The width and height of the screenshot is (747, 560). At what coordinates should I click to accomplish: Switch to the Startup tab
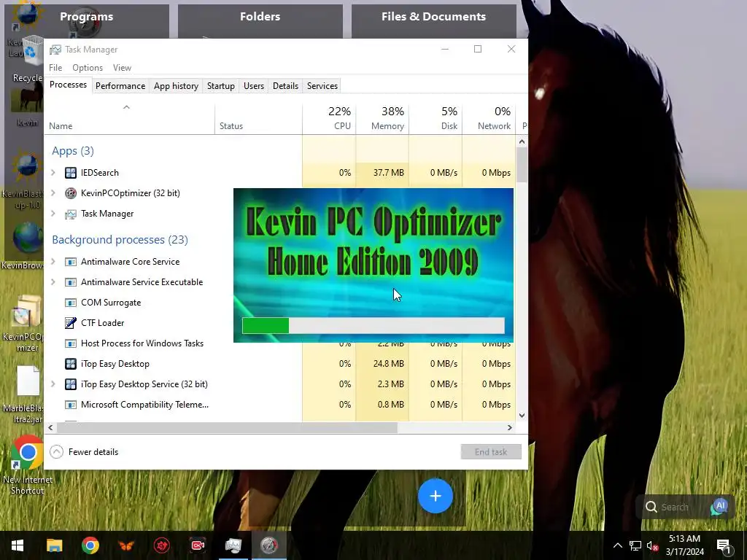(220, 86)
